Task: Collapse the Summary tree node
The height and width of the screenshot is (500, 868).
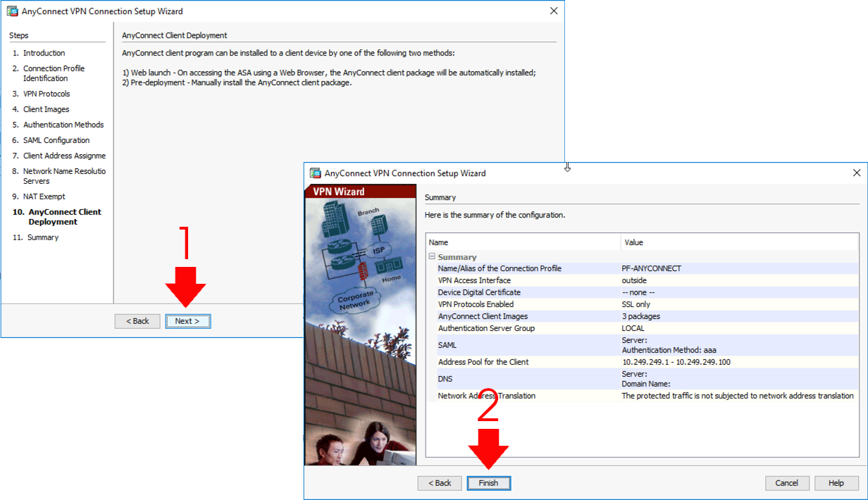Action: (432, 257)
